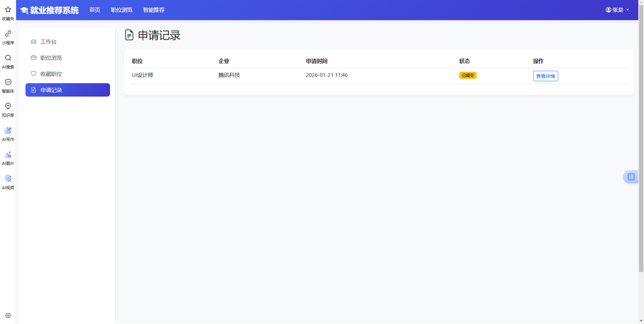Click the UI设计师 position cell

click(143, 75)
